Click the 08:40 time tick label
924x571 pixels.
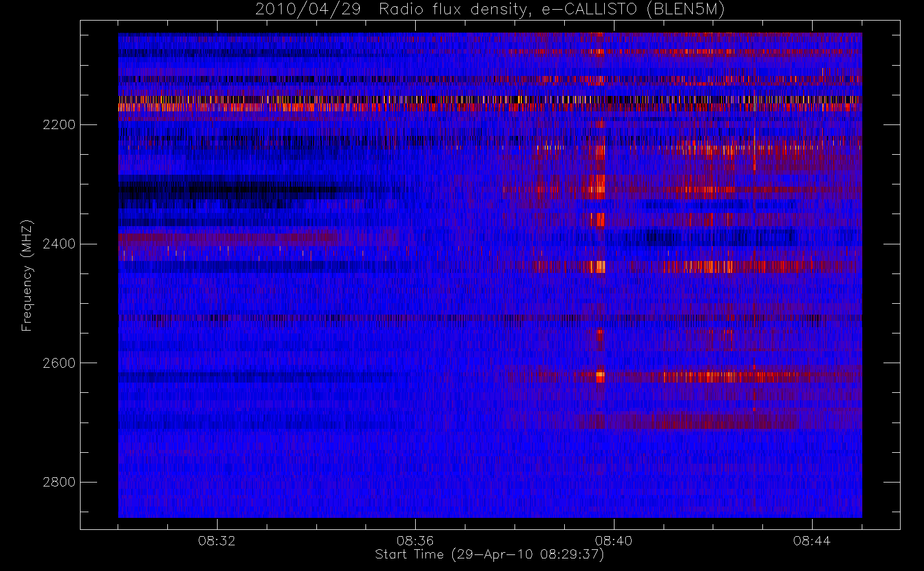click(613, 541)
